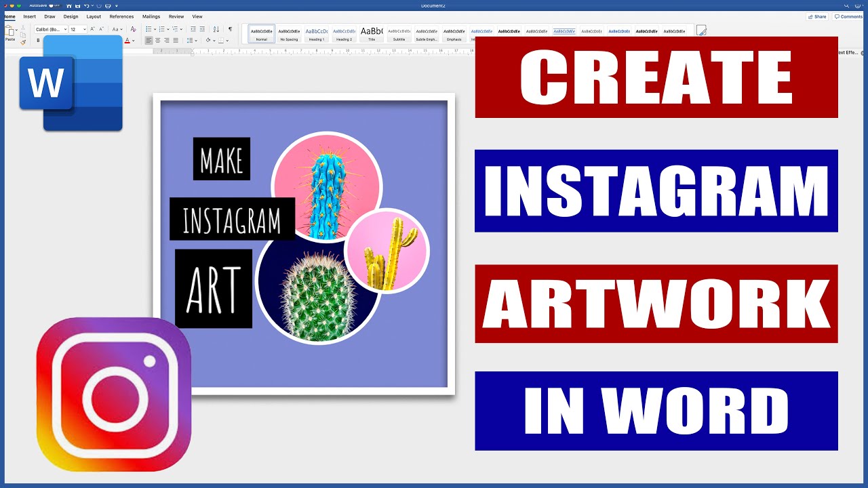Click the Copy icon below Cut
Screen dimensions: 868x488
[23, 35]
